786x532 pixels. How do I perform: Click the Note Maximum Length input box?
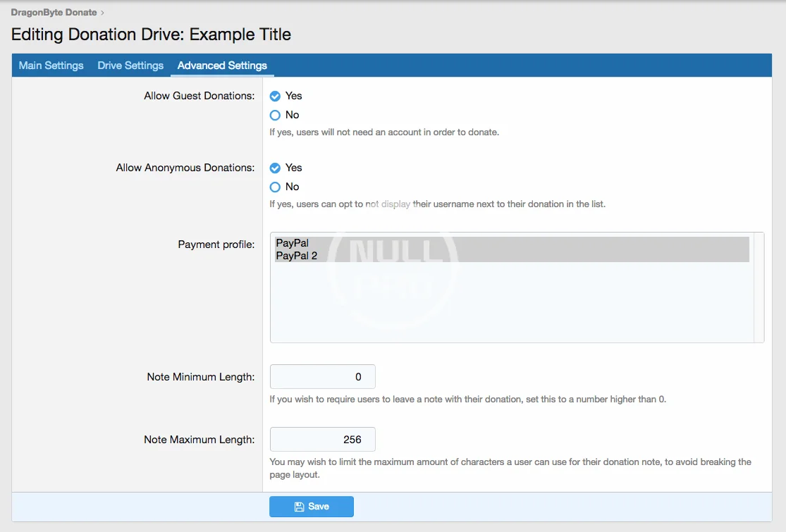coord(322,440)
